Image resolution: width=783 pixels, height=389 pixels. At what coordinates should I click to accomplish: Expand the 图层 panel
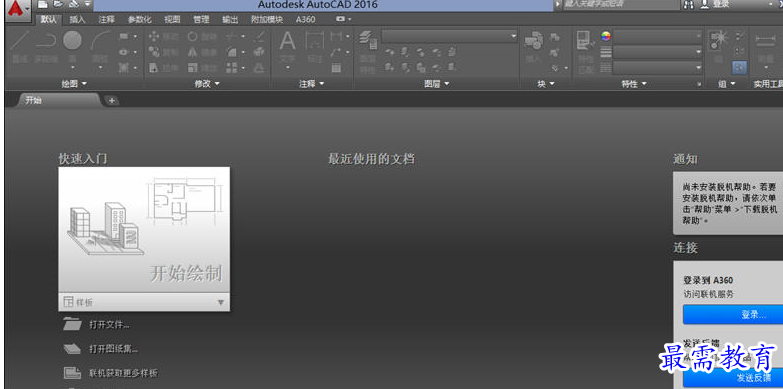click(x=436, y=84)
